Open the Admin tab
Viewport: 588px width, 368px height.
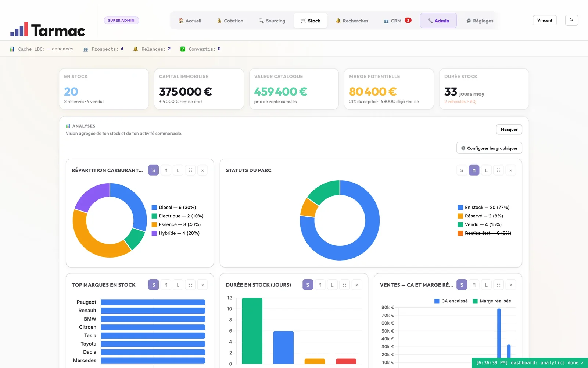(438, 21)
